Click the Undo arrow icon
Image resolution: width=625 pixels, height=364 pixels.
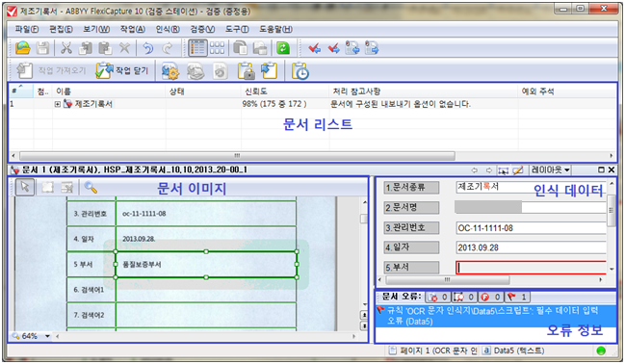tap(148, 48)
